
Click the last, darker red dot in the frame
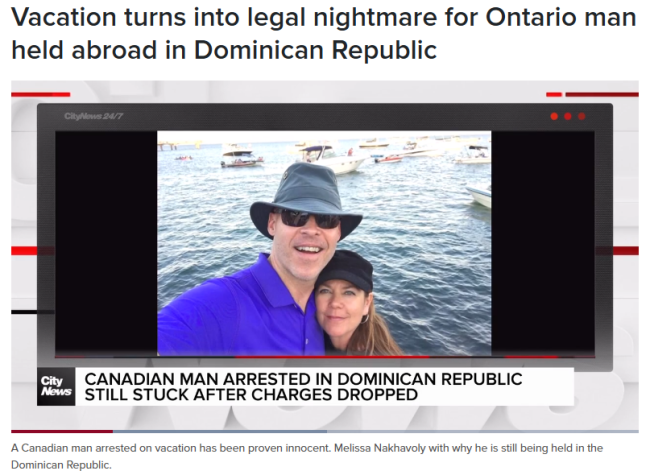(x=582, y=116)
